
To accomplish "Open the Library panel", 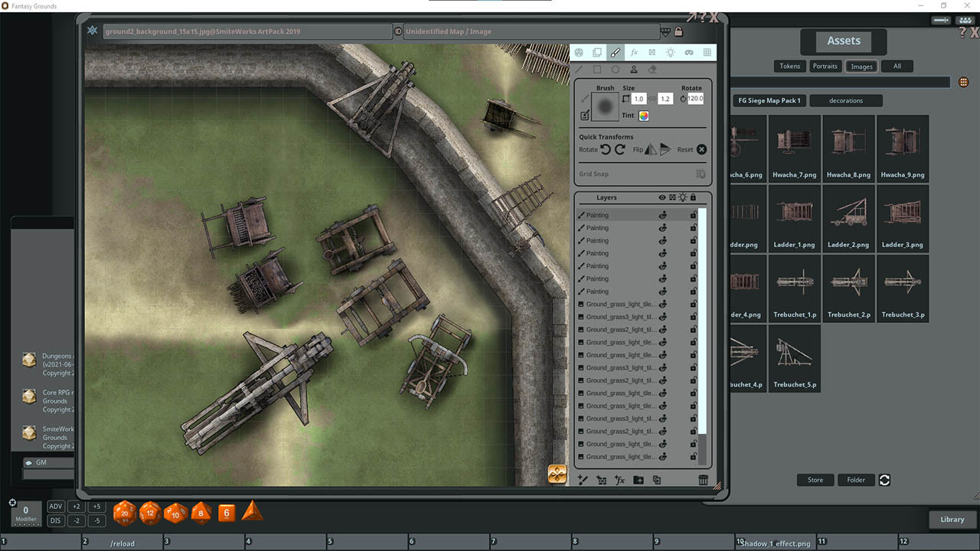I will pos(952,520).
